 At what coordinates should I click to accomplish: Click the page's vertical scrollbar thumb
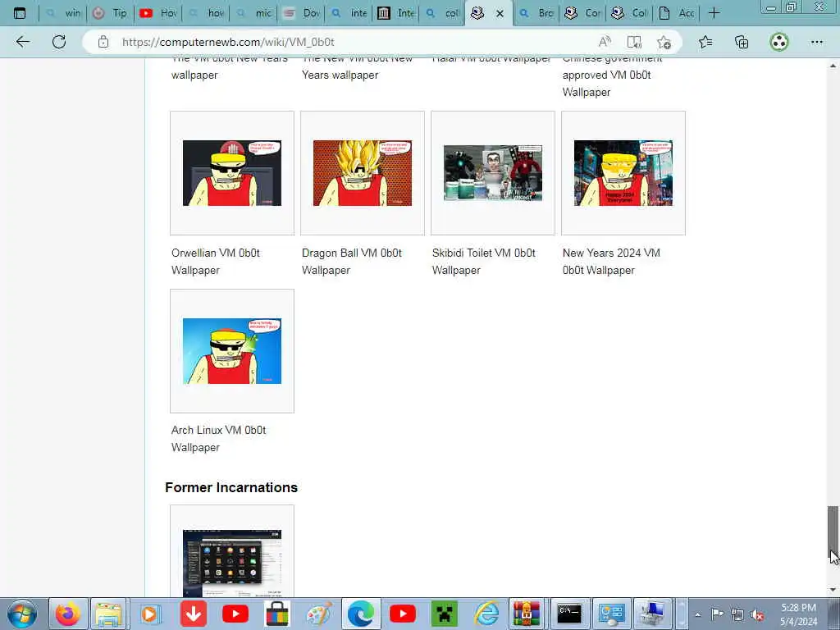coord(833,532)
